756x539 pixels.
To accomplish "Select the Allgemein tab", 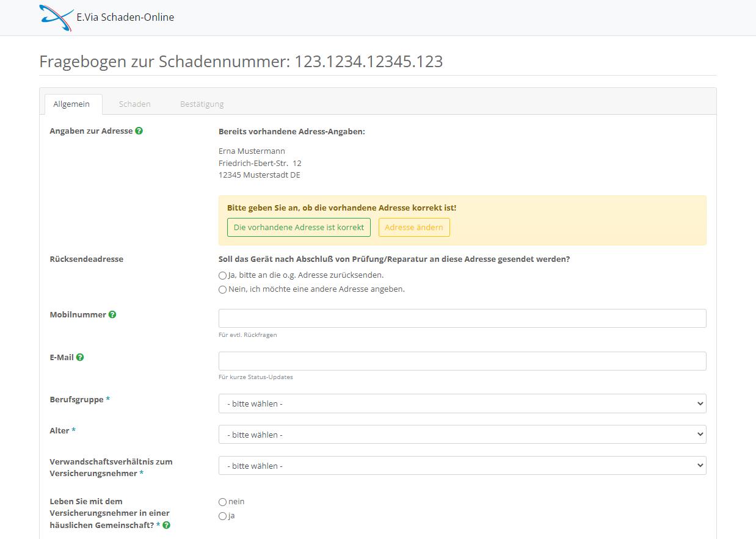I will 72,104.
